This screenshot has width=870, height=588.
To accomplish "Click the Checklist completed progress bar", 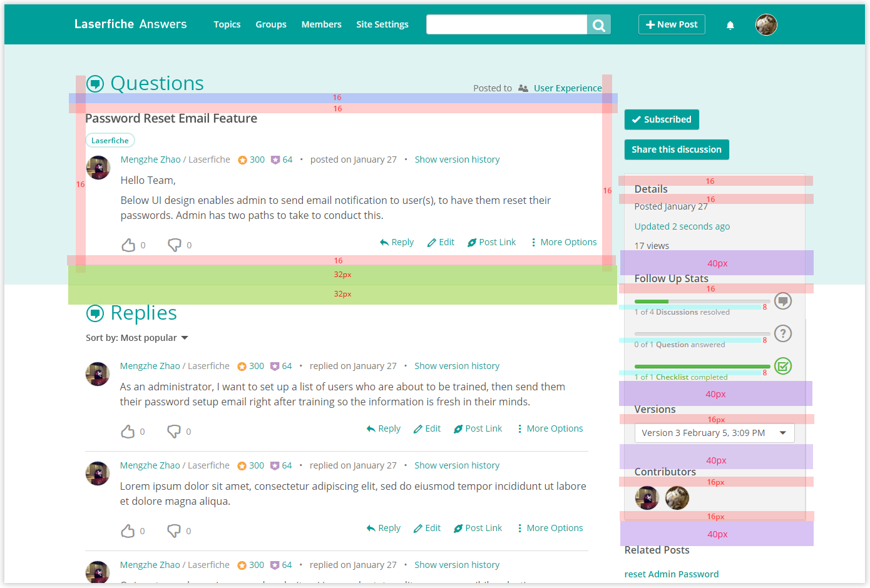I will click(x=702, y=367).
